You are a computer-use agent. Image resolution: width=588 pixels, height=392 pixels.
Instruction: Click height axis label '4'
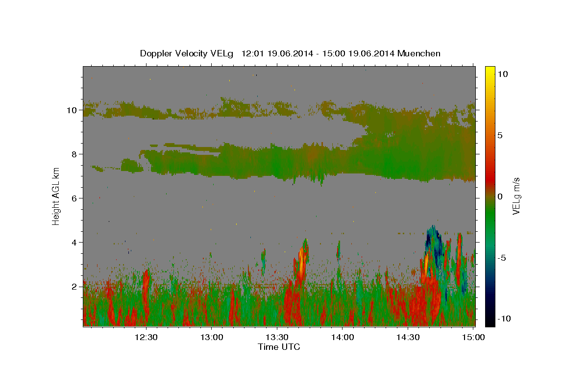[75, 242]
